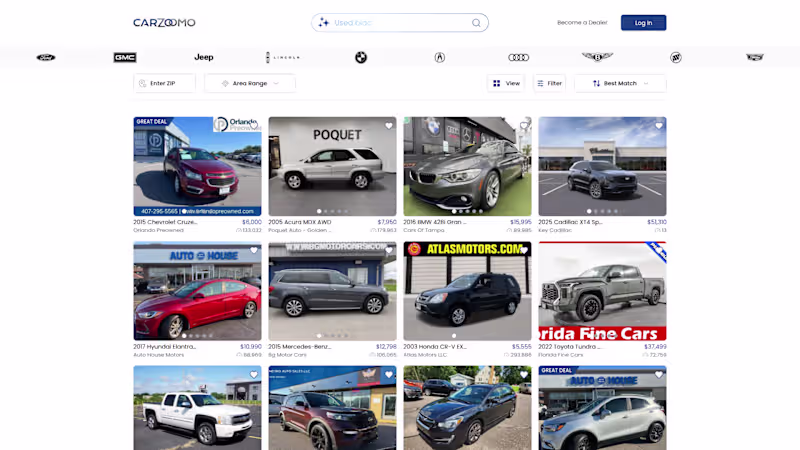Click the Log in button

tap(643, 22)
